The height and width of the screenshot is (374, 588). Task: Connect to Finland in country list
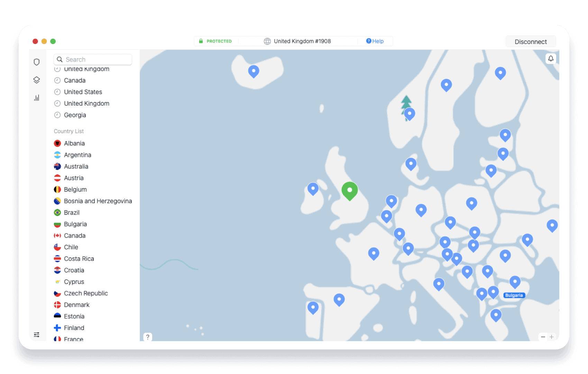[69, 328]
